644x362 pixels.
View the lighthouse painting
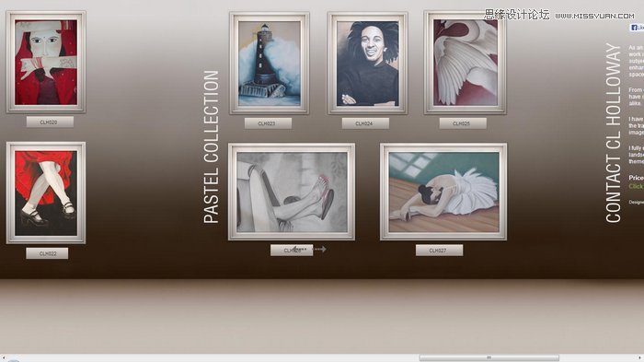pyautogui.click(x=270, y=64)
